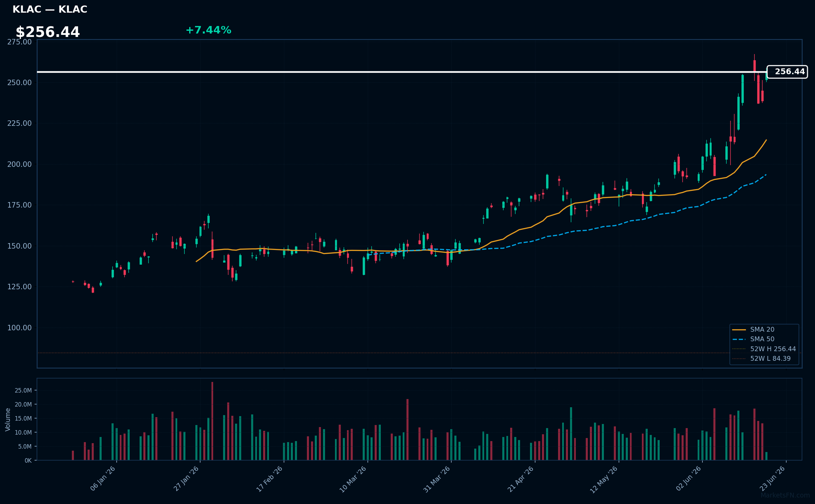Click the 21 Apr '26 date label
The image size is (815, 504).
point(521,479)
